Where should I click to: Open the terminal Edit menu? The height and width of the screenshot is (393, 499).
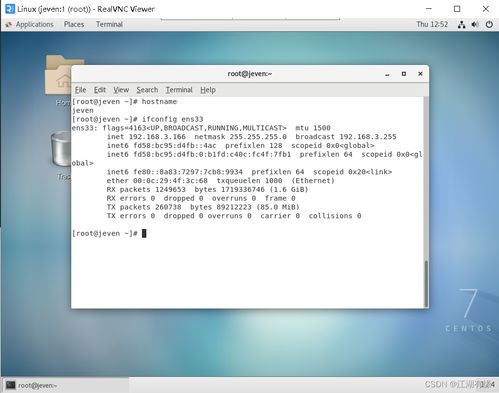point(100,90)
